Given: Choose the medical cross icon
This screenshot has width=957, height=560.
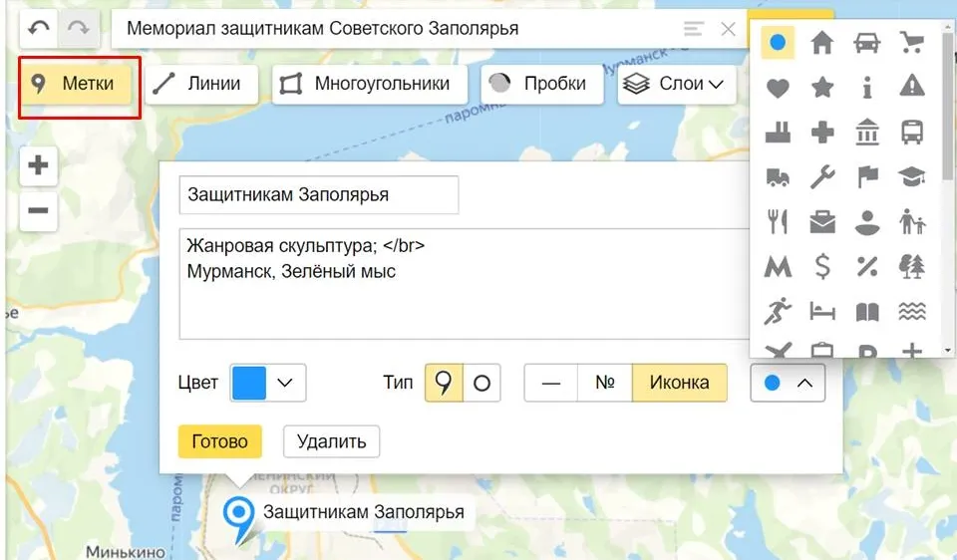Looking at the screenshot, I should tap(822, 133).
